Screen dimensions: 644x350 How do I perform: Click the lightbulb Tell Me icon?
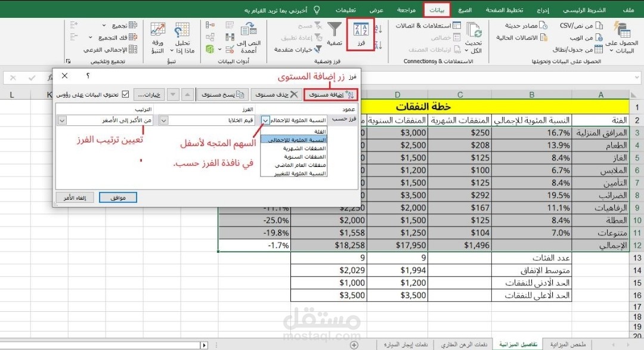click(x=317, y=10)
